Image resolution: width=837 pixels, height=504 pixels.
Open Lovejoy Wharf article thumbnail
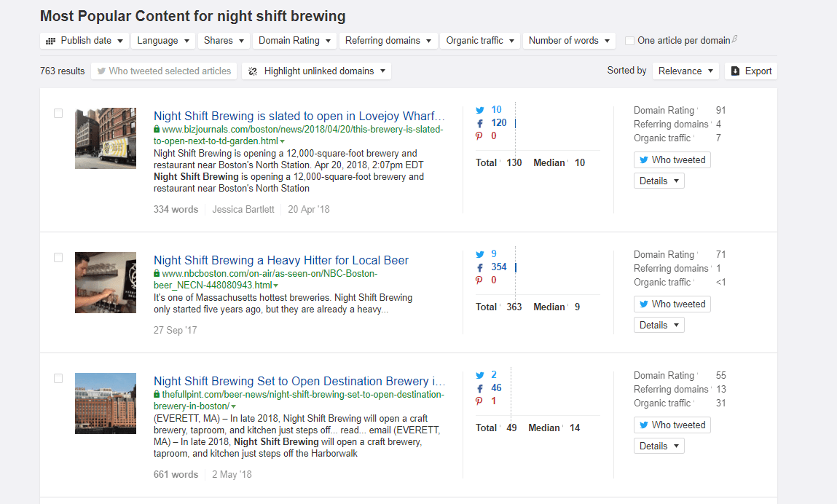(106, 138)
